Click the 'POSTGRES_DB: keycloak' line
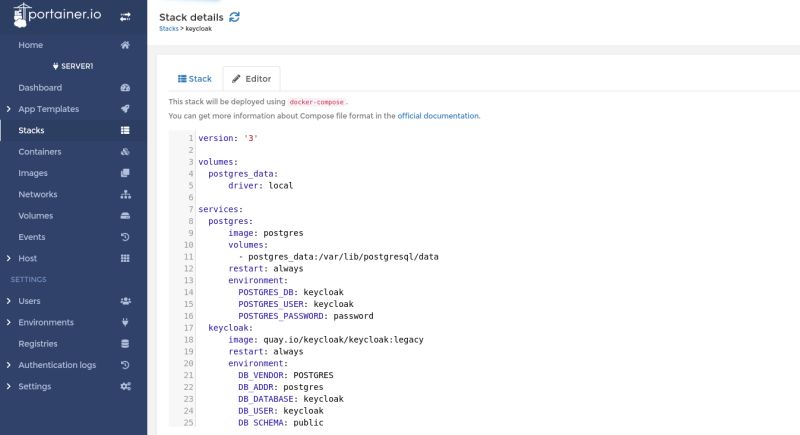800x435 pixels. pos(291,292)
